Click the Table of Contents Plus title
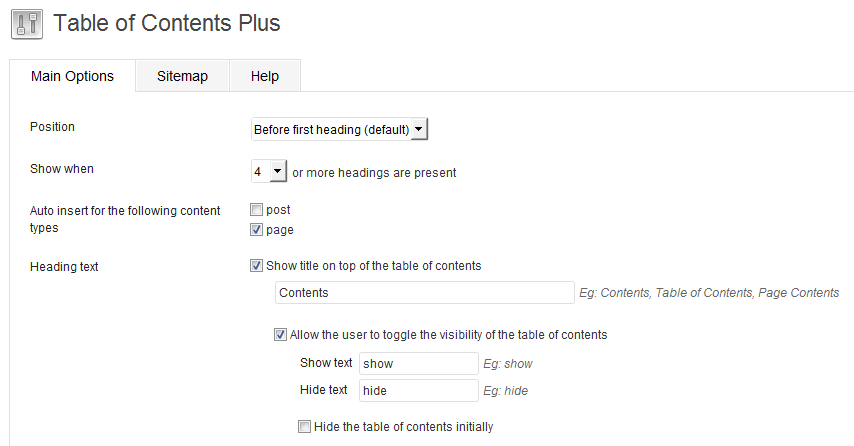 coord(166,23)
